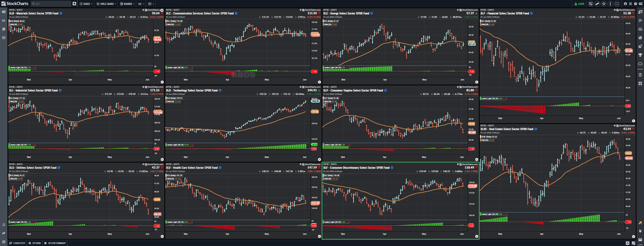Open the XLB chart gear settings
The image size is (644, 246).
click(162, 82)
